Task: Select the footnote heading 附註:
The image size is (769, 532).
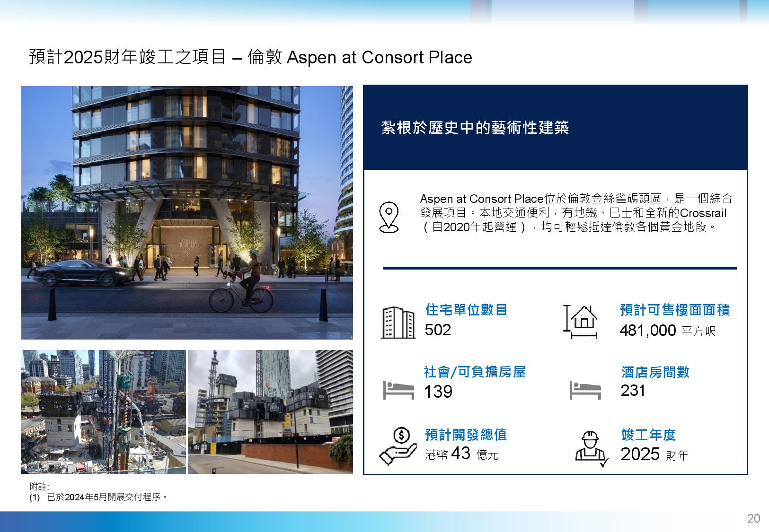Action: tap(39, 487)
